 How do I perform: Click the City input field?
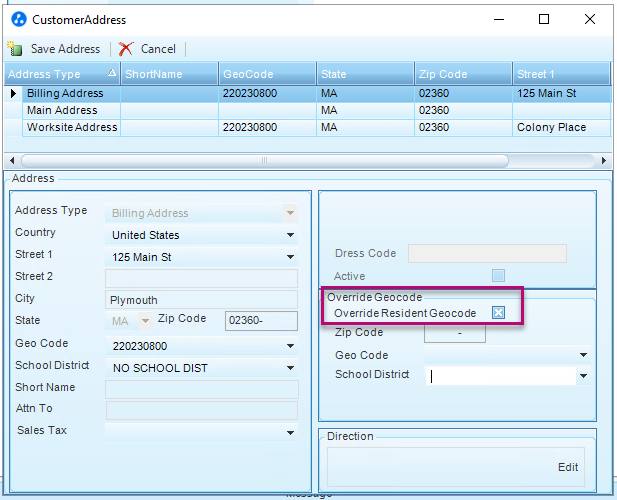click(201, 300)
